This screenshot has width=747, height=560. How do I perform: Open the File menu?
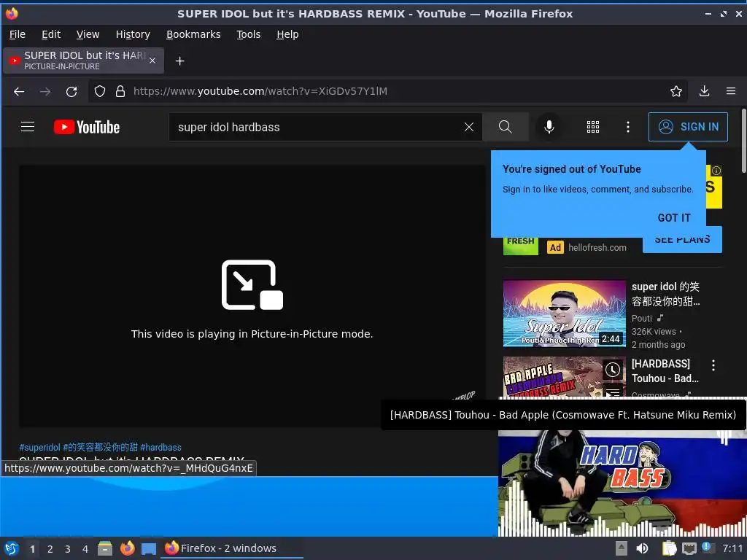pyautogui.click(x=18, y=34)
